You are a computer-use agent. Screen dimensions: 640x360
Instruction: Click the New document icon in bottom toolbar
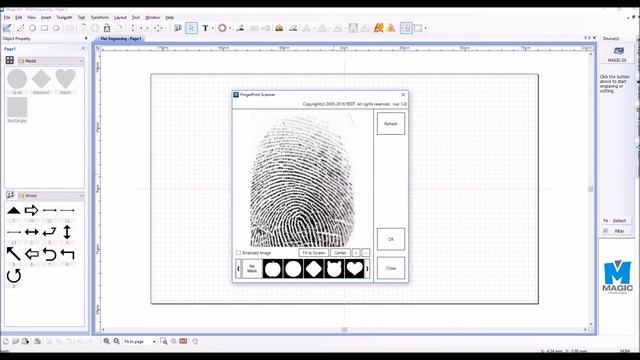(x=6, y=341)
